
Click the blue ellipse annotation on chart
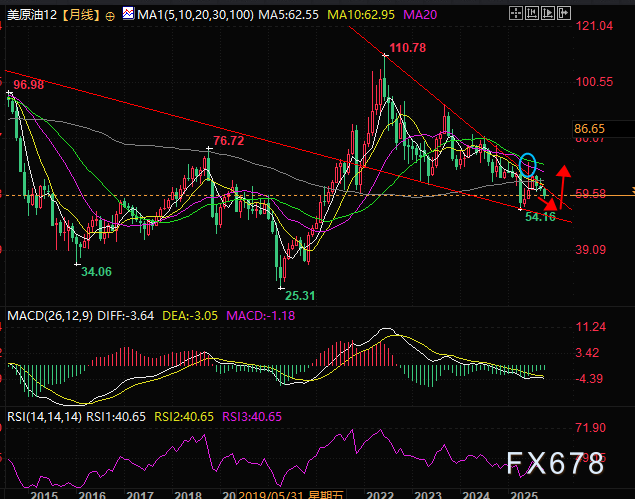point(529,163)
